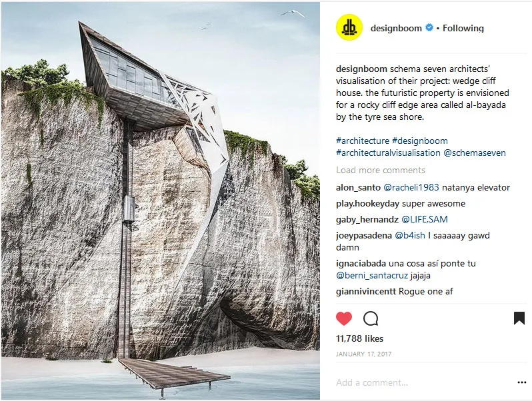532x401 pixels.
Task: Expand Load more comments
Action: [381, 170]
